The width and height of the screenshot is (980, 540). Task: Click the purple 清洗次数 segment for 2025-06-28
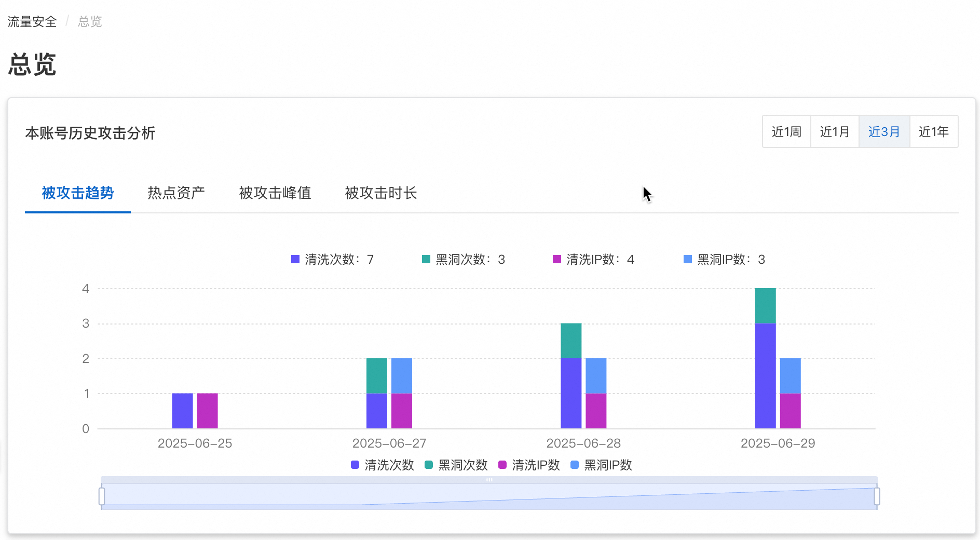coord(571,394)
